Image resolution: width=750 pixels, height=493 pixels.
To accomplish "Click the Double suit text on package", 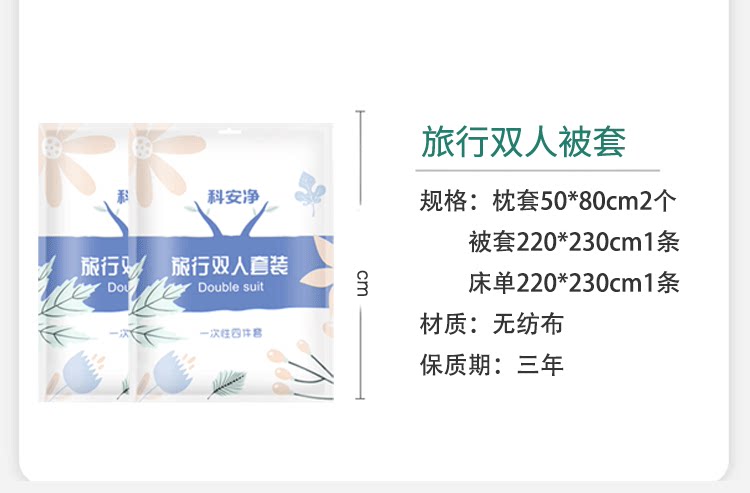I will pyautogui.click(x=231, y=287).
